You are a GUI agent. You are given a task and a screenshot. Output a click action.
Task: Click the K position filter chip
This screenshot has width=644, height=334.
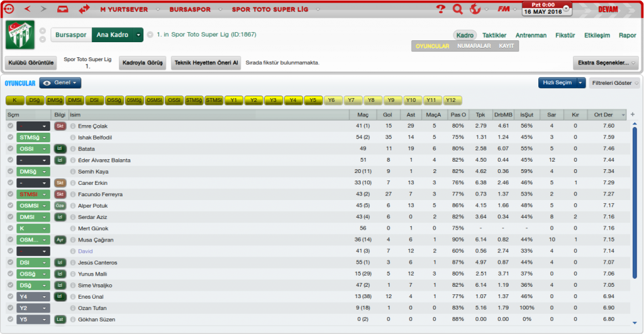(15, 100)
